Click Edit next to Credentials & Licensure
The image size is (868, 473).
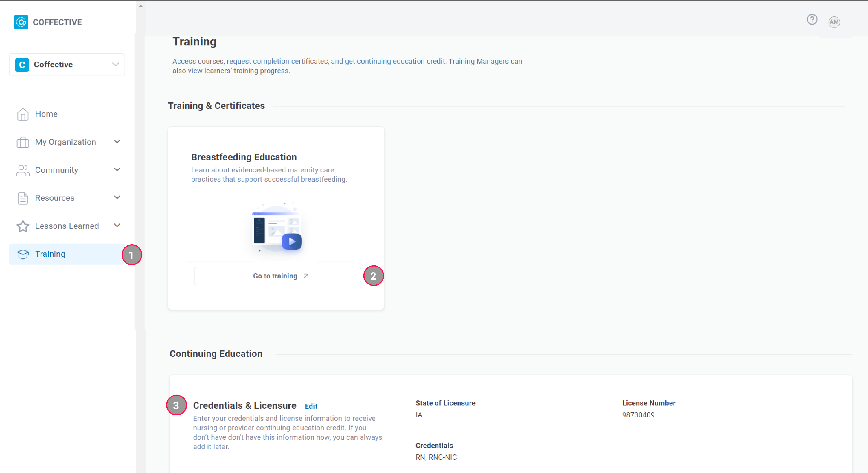[311, 406]
